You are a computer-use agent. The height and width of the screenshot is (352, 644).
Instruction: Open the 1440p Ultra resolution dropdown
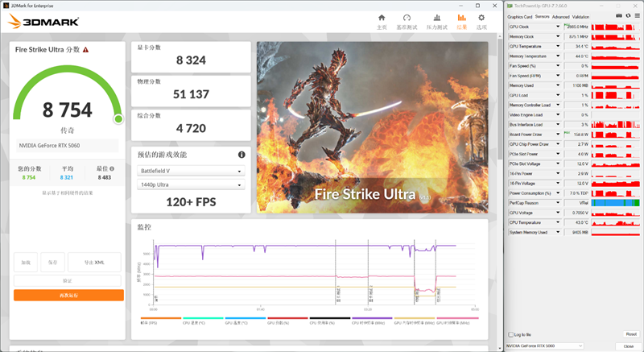coord(191,184)
